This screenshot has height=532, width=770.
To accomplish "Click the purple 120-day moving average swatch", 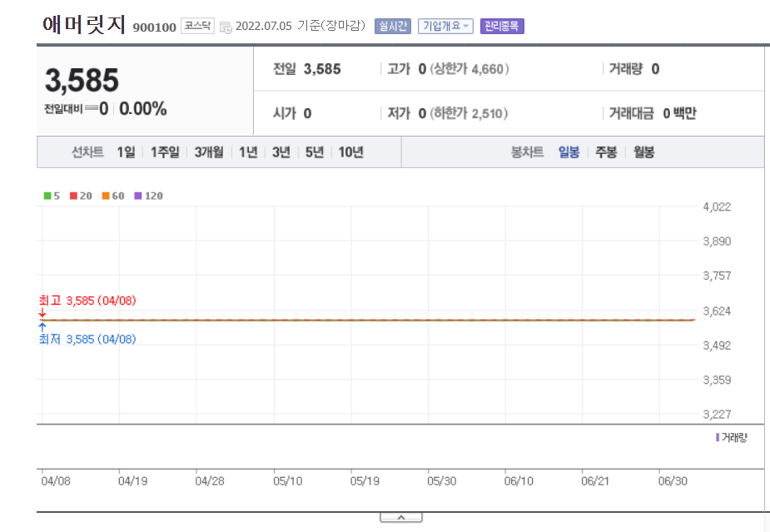I will coord(138,196).
